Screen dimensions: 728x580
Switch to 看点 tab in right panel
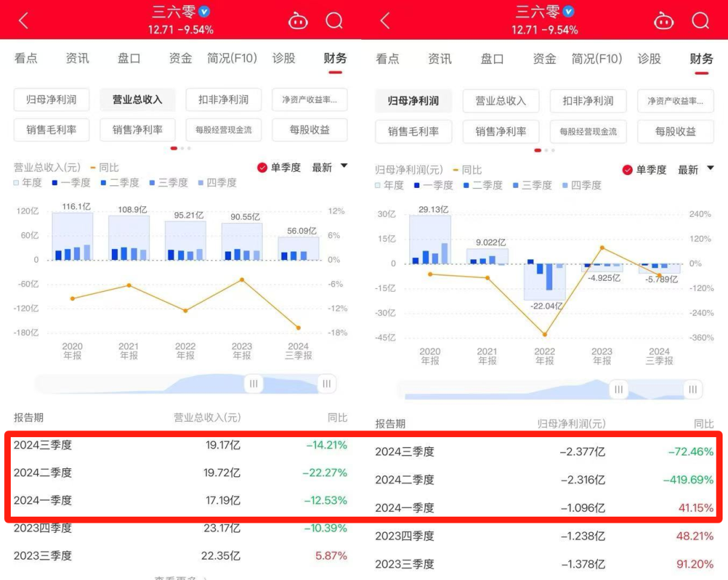(x=388, y=59)
